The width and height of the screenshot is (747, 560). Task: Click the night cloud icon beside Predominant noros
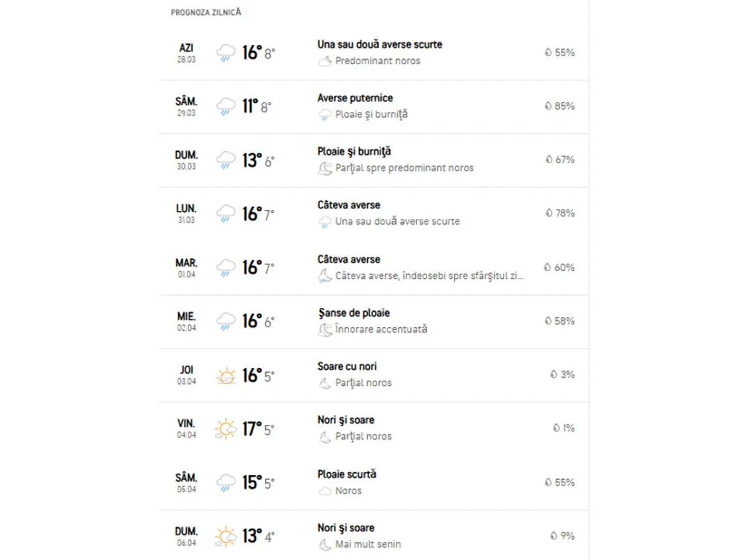click(324, 61)
